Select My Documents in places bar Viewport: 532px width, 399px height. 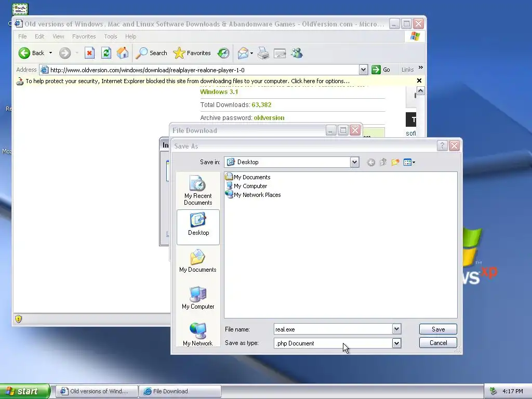coord(198,261)
